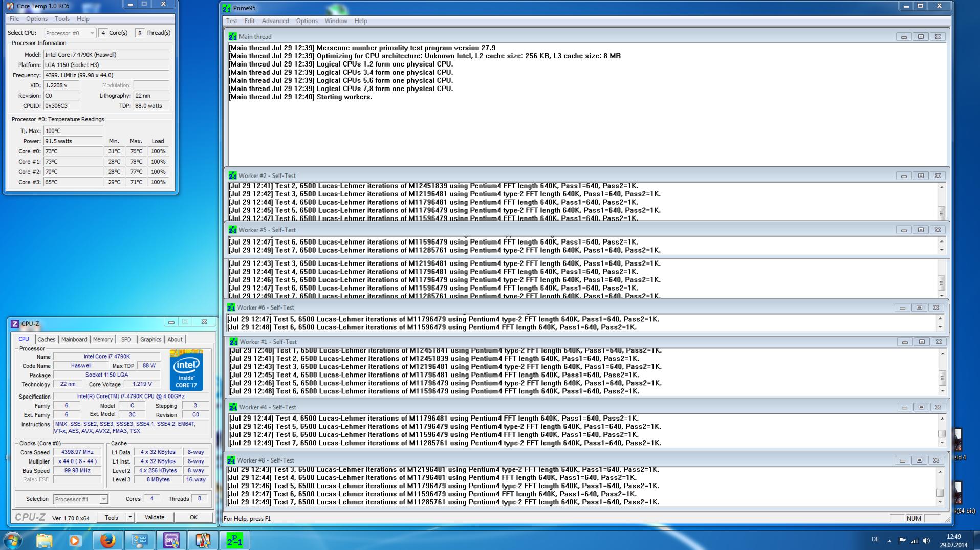The width and height of the screenshot is (980, 550).
Task: Switch to CPU-Z Graphics tab
Action: [x=150, y=339]
